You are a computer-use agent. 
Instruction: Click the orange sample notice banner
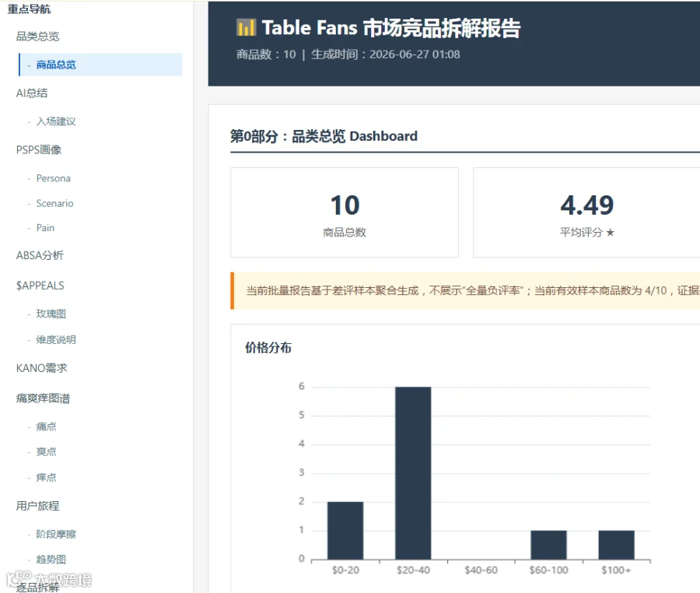point(465,291)
